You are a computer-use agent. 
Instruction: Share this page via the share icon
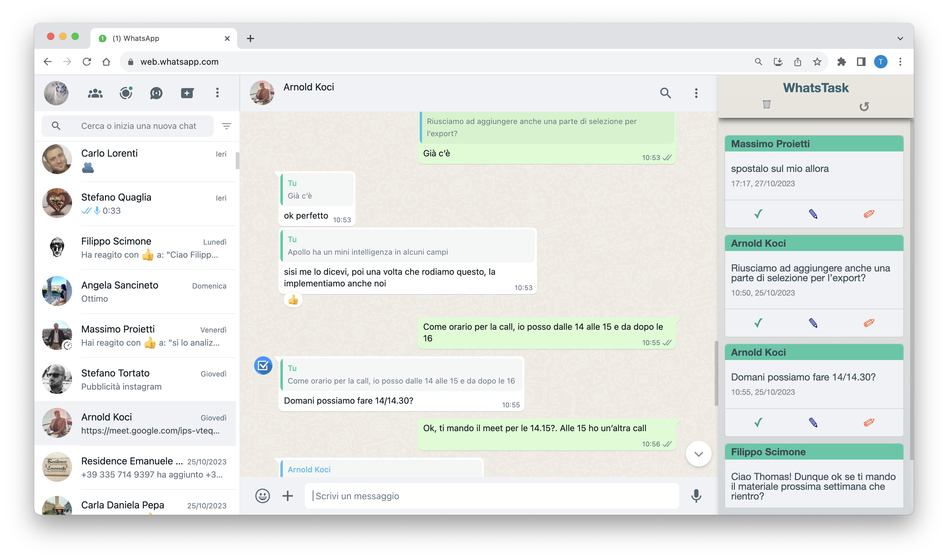point(797,62)
